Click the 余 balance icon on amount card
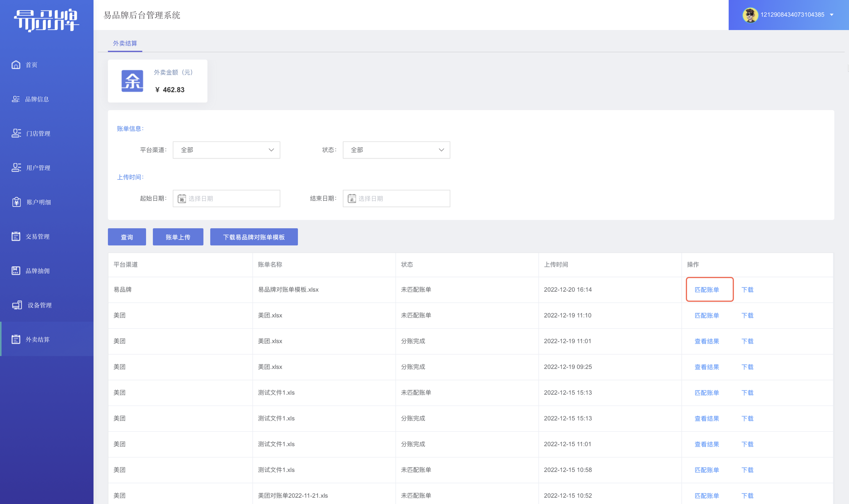The width and height of the screenshot is (849, 504). [x=132, y=81]
